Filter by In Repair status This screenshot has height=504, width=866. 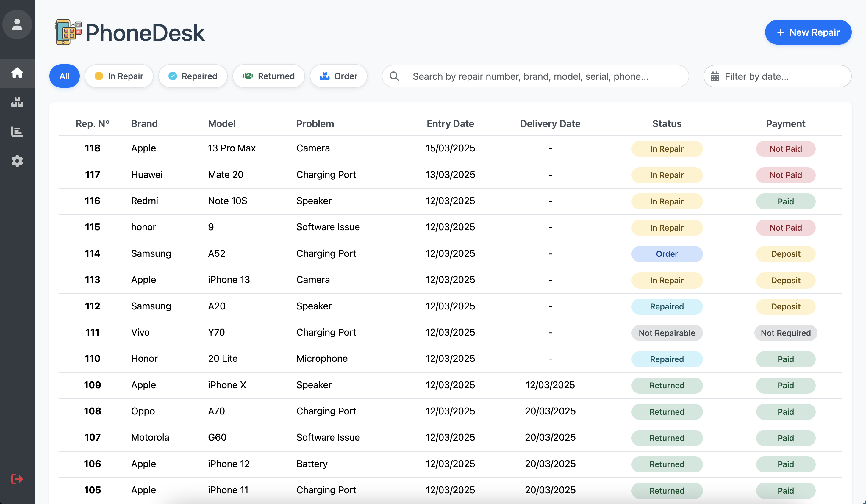click(119, 76)
